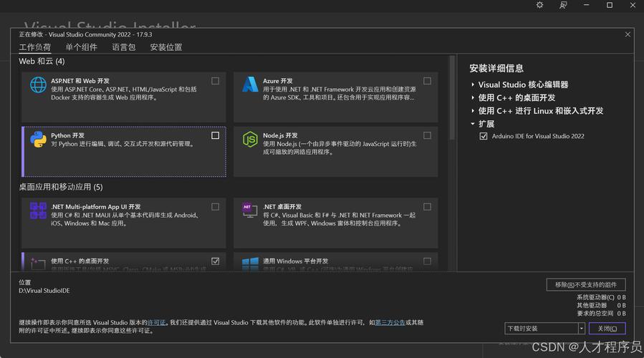This screenshot has width=644, height=358.
Task: Collapse the 扩展 section
Action: pos(474,124)
